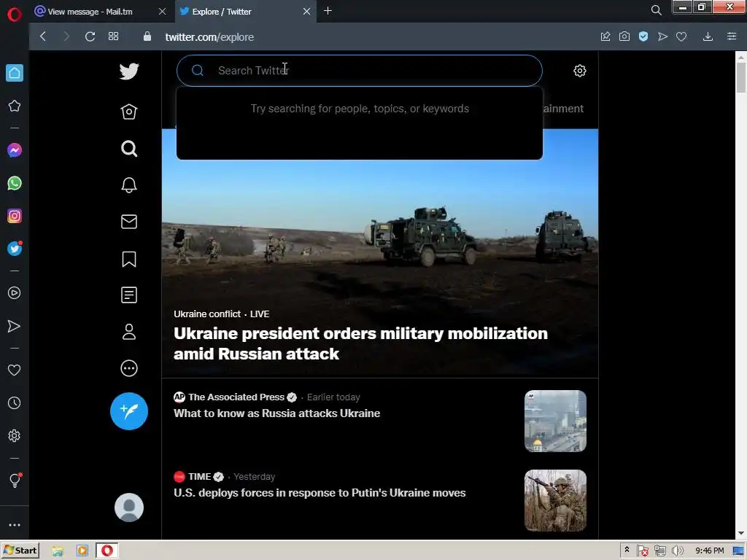The image size is (747, 560).
Task: Open Explore settings gear
Action: (579, 71)
